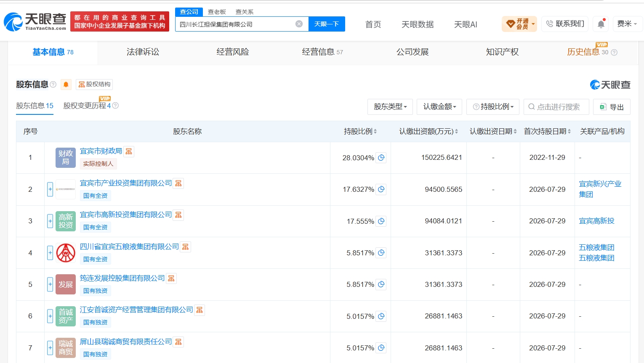Click help icon beside 历史信息 tab

(x=614, y=53)
